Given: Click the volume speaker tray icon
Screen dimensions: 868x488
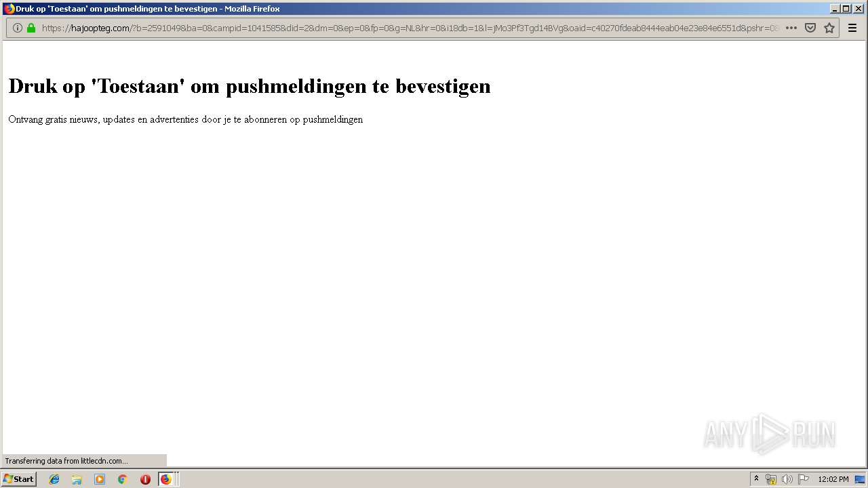Looking at the screenshot, I should (x=787, y=479).
